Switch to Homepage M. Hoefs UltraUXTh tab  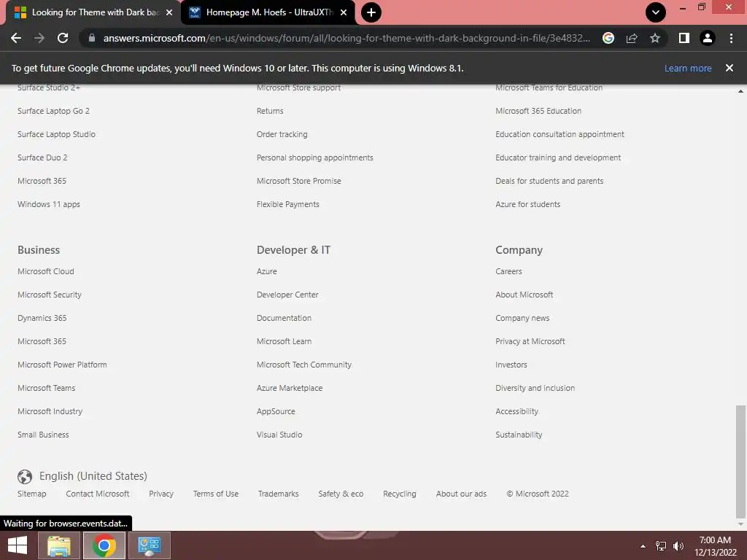coord(268,12)
